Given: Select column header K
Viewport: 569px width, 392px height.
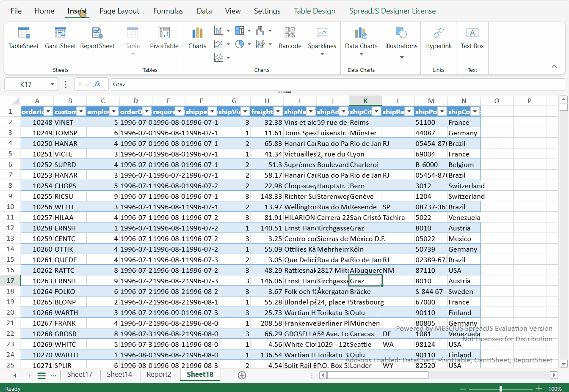Looking at the screenshot, I should coord(365,101).
